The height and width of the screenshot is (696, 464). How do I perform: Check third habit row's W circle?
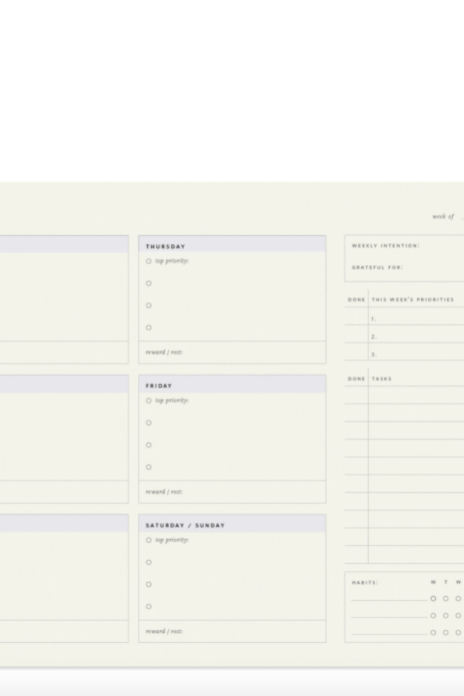click(458, 633)
